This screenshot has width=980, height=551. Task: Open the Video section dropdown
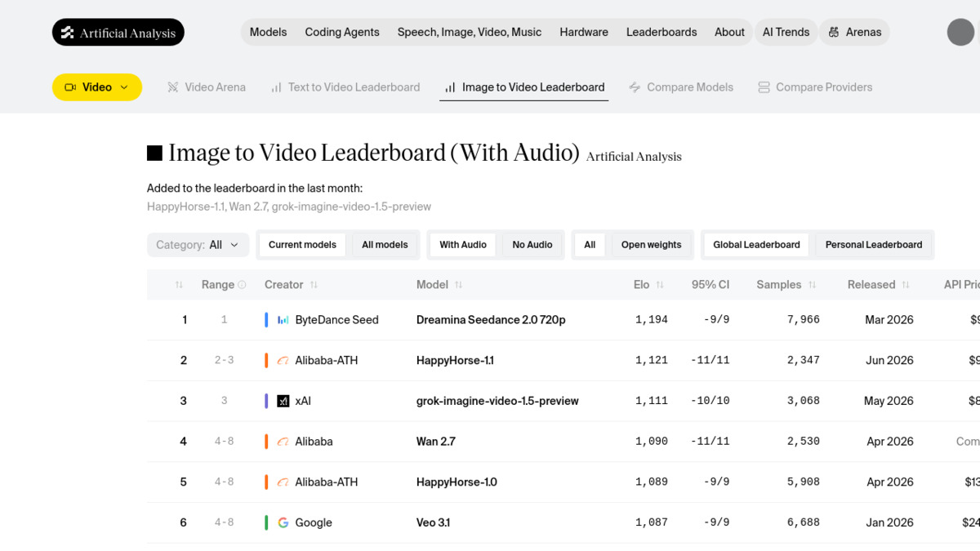coord(97,87)
